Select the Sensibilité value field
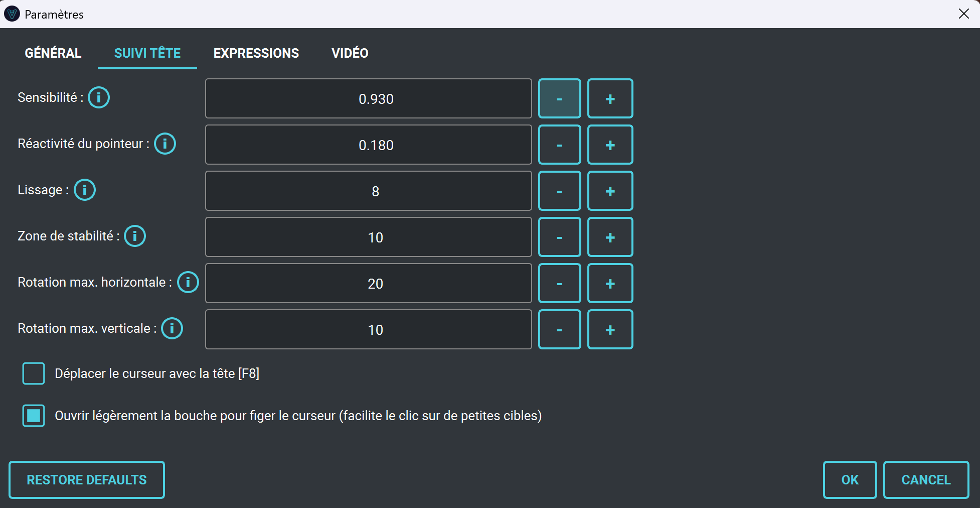Screen dimensions: 980x508 coord(368,98)
